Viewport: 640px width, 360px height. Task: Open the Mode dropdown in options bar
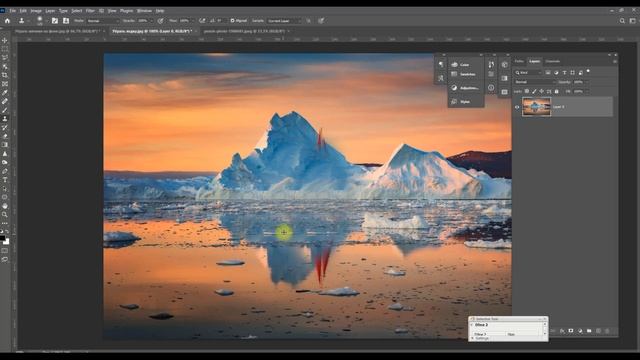point(103,20)
